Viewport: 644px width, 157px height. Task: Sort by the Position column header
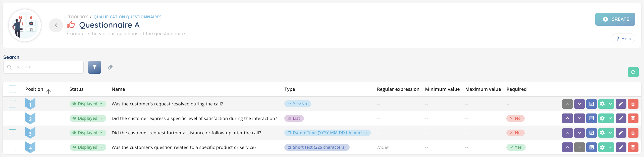[34, 89]
